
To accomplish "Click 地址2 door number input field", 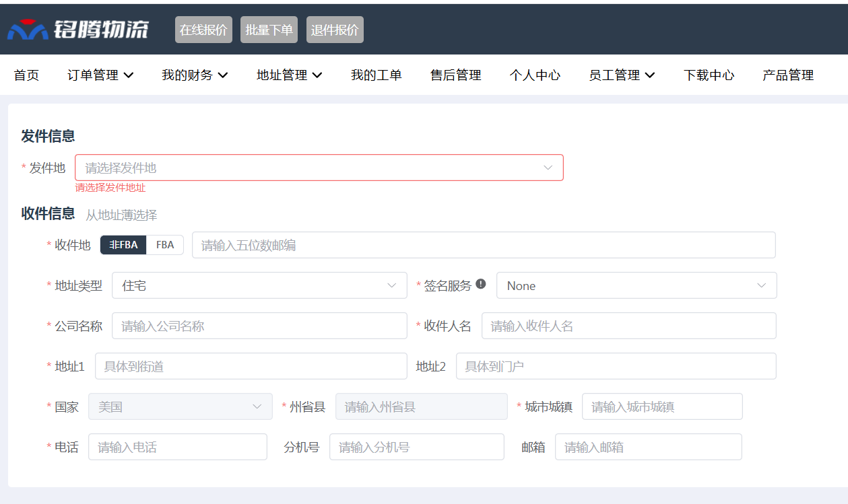I will pos(616,366).
